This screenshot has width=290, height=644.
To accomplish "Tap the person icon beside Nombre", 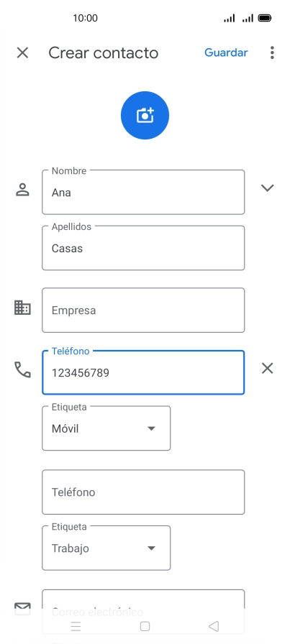I will (22, 189).
